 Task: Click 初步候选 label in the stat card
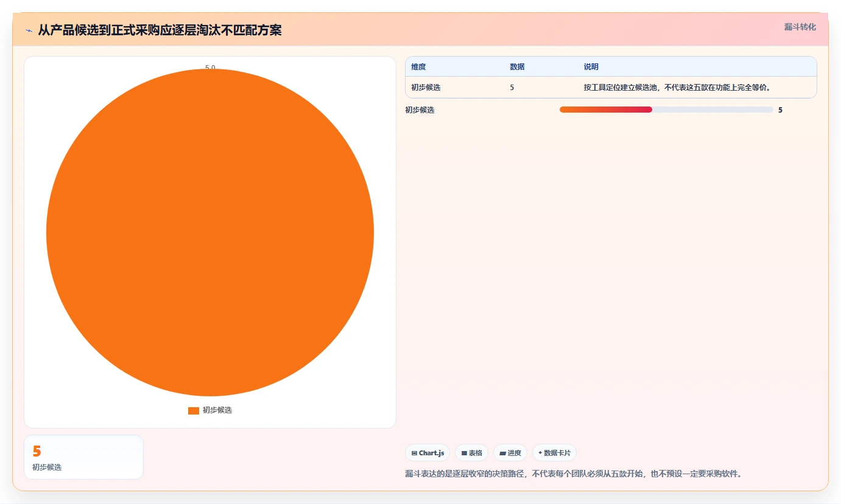coord(47,467)
